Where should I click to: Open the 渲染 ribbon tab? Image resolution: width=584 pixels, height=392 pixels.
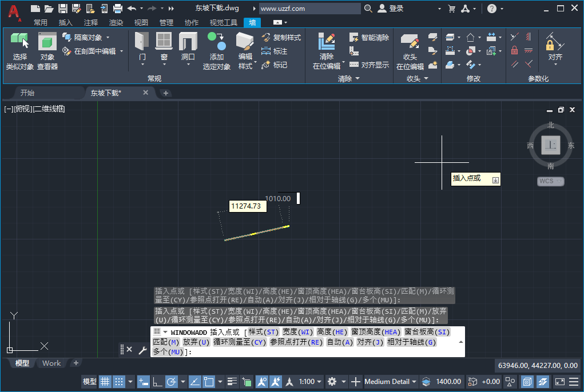coord(116,23)
